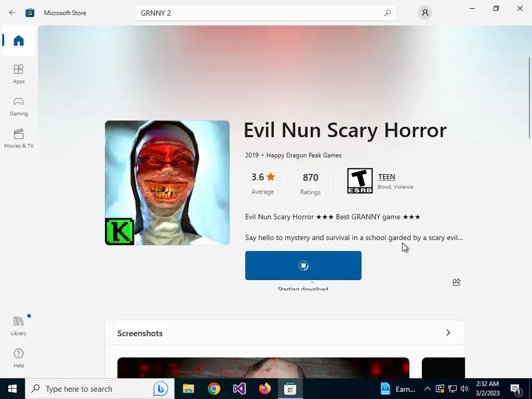Screen dimensions: 532x399
Task: Click the 'Best GRANNY game' tagline text
Action: (368, 217)
